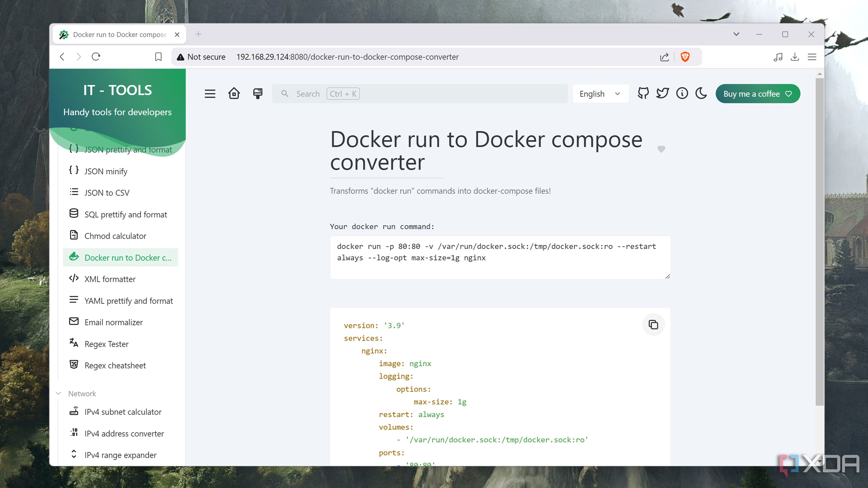868x488 pixels.
Task: Open the browser menu at top right
Action: [x=812, y=57]
